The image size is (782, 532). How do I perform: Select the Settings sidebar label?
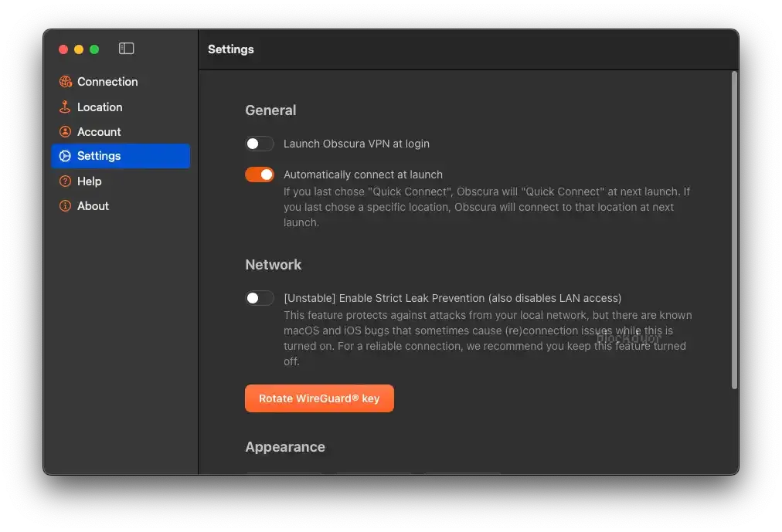point(99,156)
